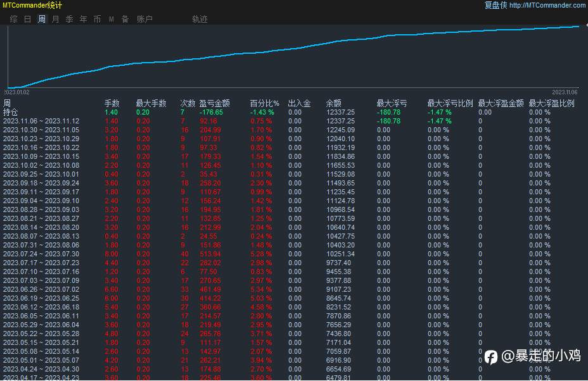This screenshot has height=381, width=588.
Task: Click the 盈亏金额 column header
Action: (x=215, y=103)
